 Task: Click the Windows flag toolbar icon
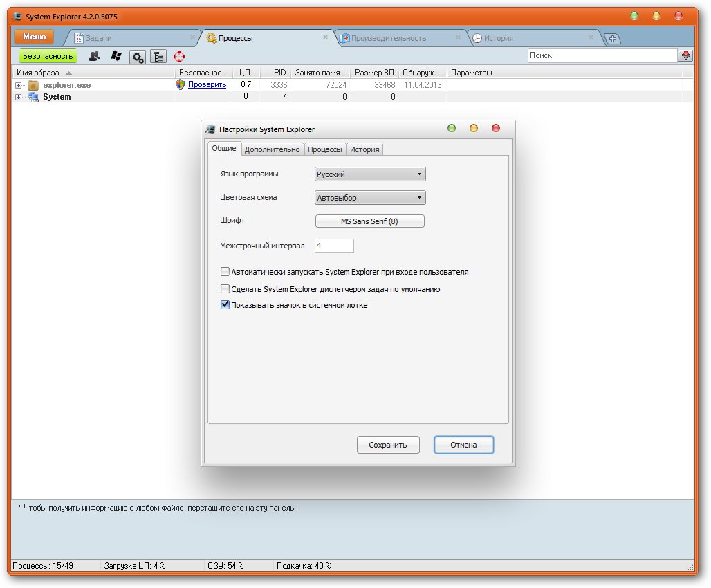[x=116, y=56]
